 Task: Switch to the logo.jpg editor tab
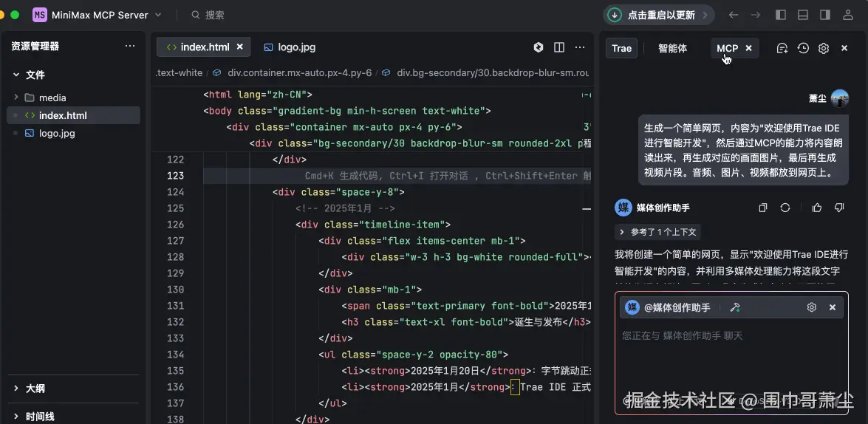pyautogui.click(x=290, y=47)
